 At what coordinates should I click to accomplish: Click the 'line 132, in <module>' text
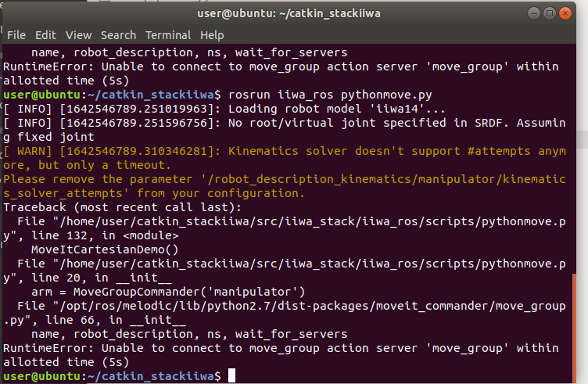(105, 235)
